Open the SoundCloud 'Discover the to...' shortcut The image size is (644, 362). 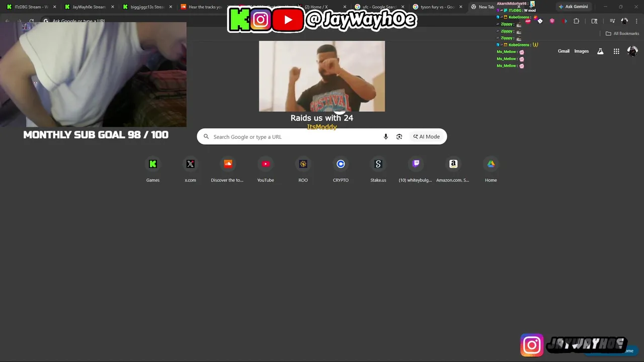(x=227, y=170)
